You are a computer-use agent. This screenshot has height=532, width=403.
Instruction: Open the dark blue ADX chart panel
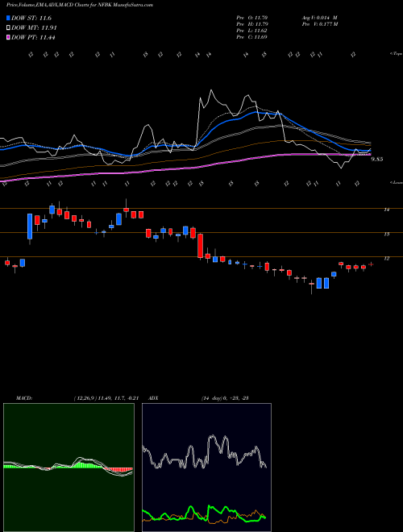pos(206,468)
